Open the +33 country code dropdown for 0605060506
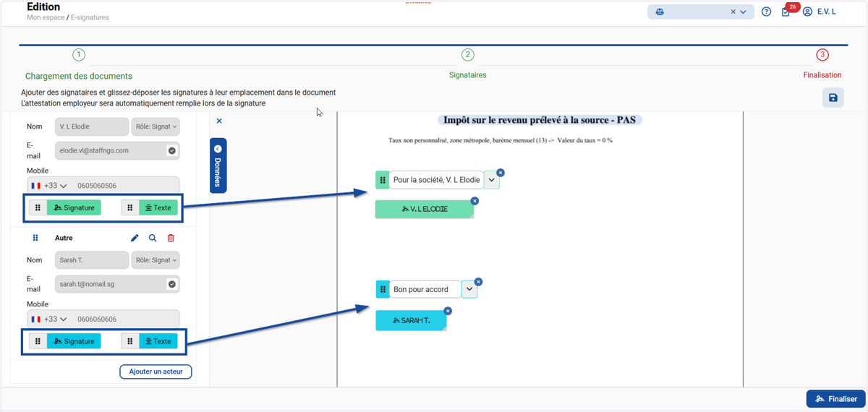The image size is (868, 412). pyautogui.click(x=48, y=186)
